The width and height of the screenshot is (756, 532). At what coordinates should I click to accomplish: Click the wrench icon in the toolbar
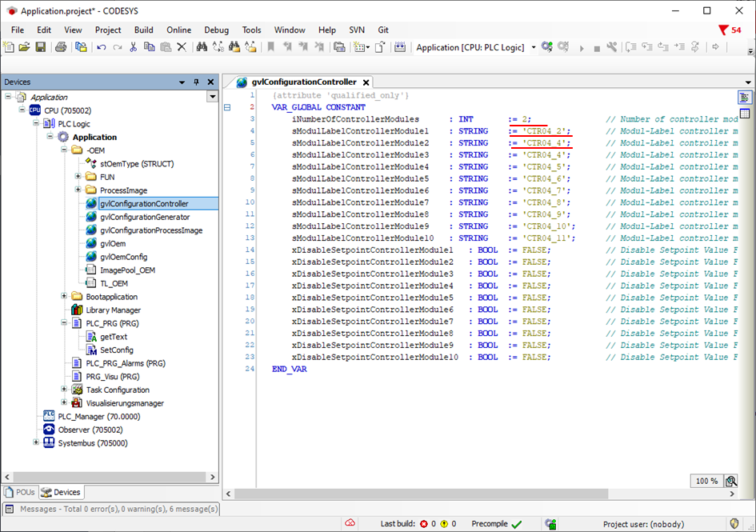612,47
